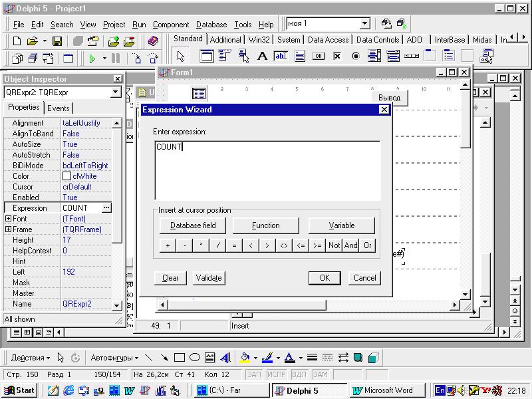Confirm expression with OK button

click(x=325, y=278)
